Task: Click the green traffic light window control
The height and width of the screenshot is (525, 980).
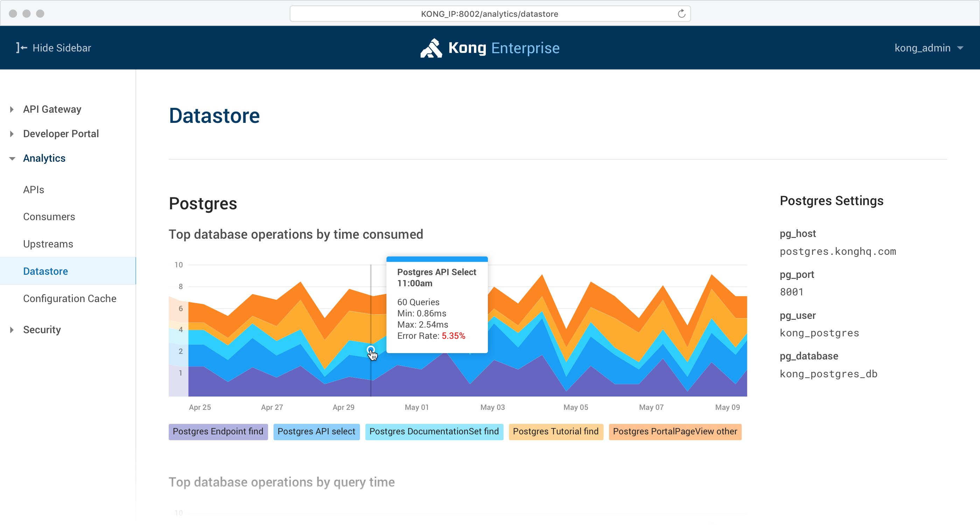Action: (40, 13)
